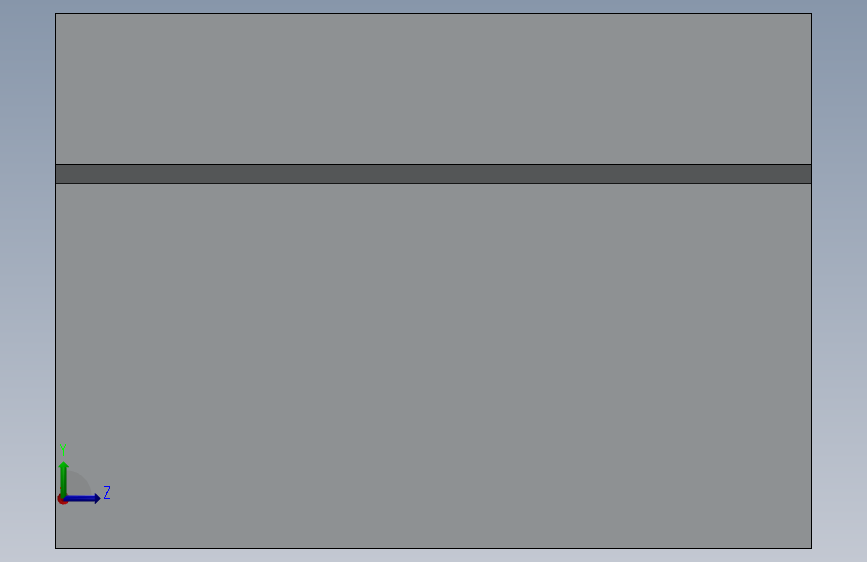
Task: Click empty background right of the model
Action: point(839,277)
